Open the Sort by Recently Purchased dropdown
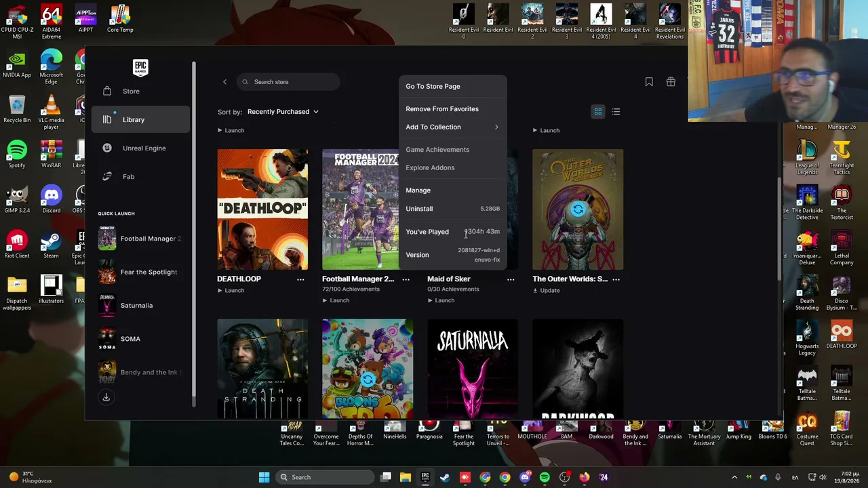The height and width of the screenshot is (488, 868). point(283,112)
